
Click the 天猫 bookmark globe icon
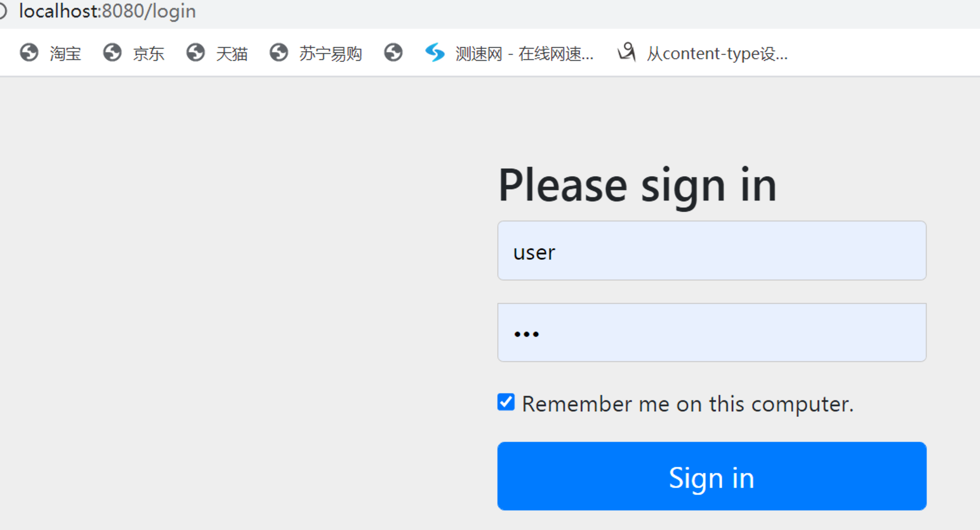click(x=196, y=53)
